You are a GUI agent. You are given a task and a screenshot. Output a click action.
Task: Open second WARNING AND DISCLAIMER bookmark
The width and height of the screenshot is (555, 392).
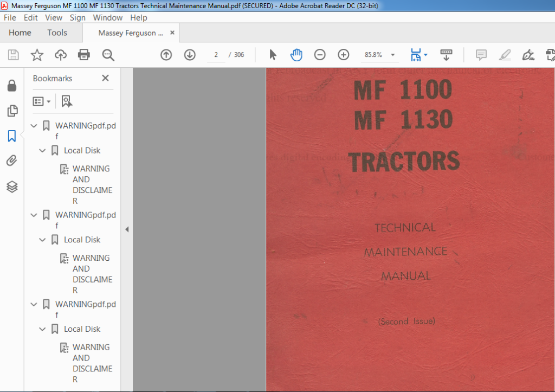tap(92, 274)
